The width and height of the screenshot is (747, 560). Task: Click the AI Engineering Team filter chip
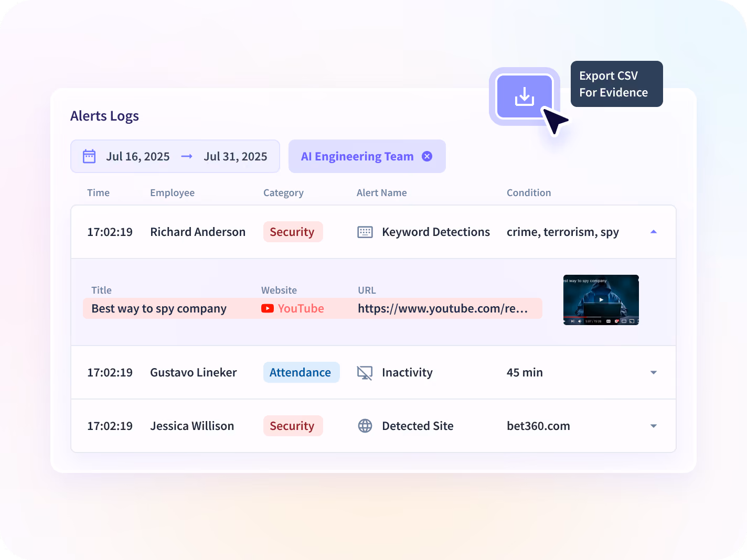pos(367,156)
